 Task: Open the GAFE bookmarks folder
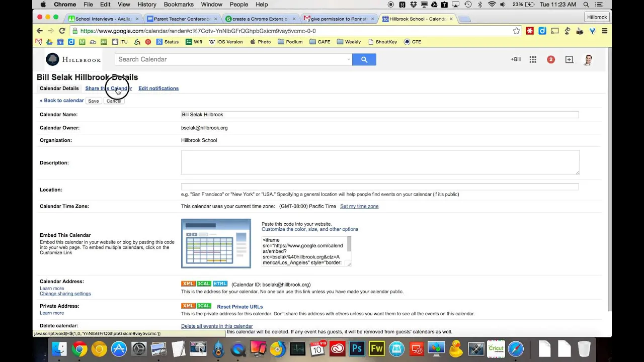point(320,42)
